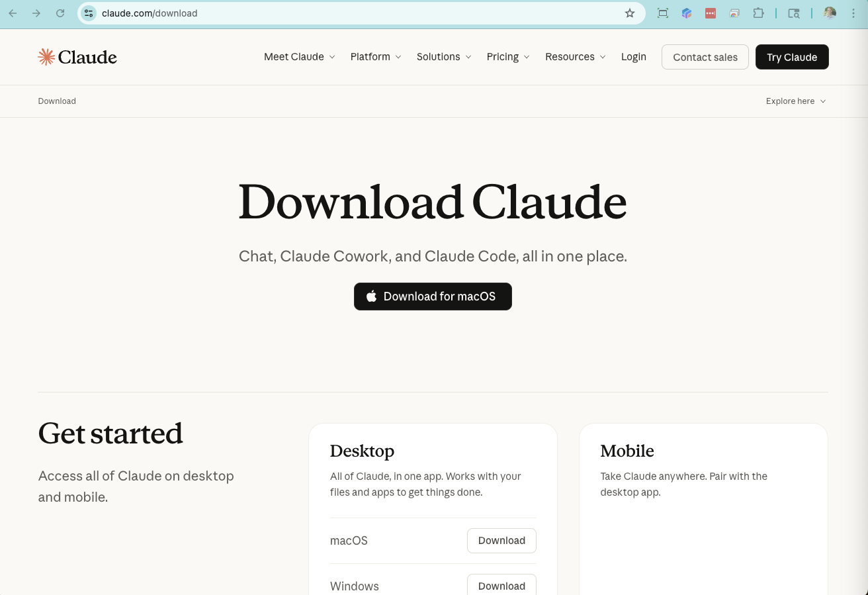
Task: Open the Extensions puzzle-piece menu
Action: point(758,13)
